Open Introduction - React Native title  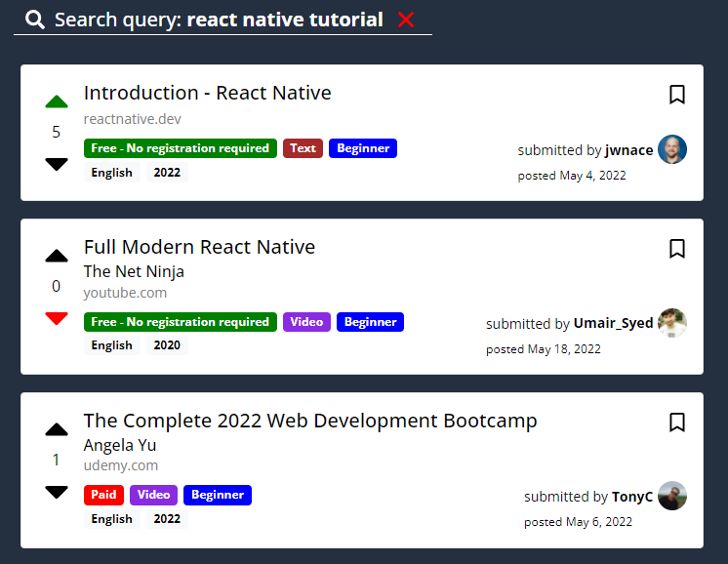tap(208, 93)
